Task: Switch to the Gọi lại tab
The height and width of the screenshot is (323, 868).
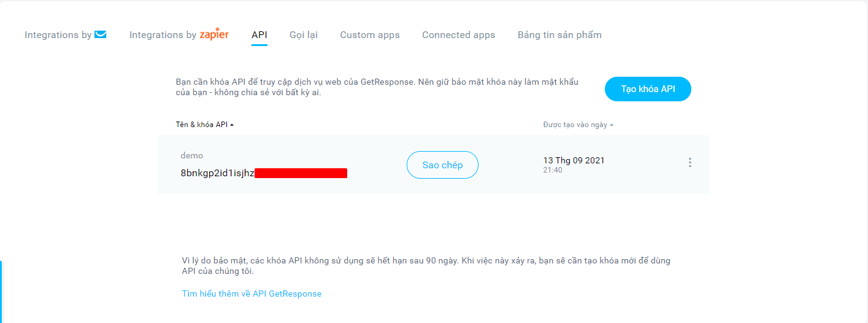Action: [x=304, y=35]
